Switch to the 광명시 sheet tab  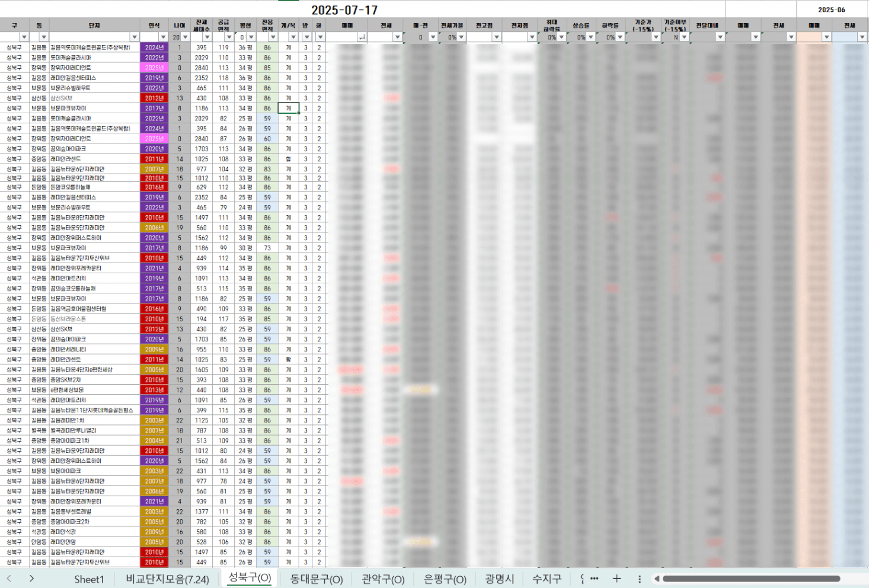click(x=500, y=579)
